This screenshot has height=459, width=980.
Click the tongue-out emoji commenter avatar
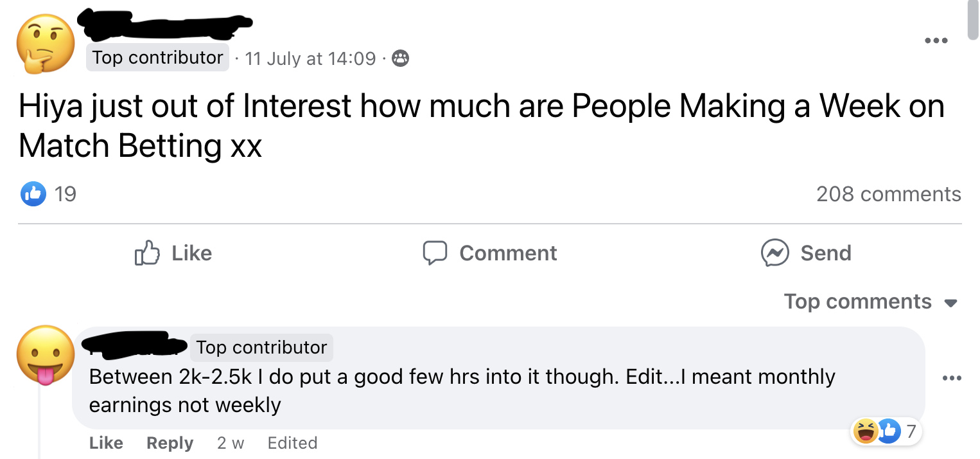pyautogui.click(x=46, y=355)
